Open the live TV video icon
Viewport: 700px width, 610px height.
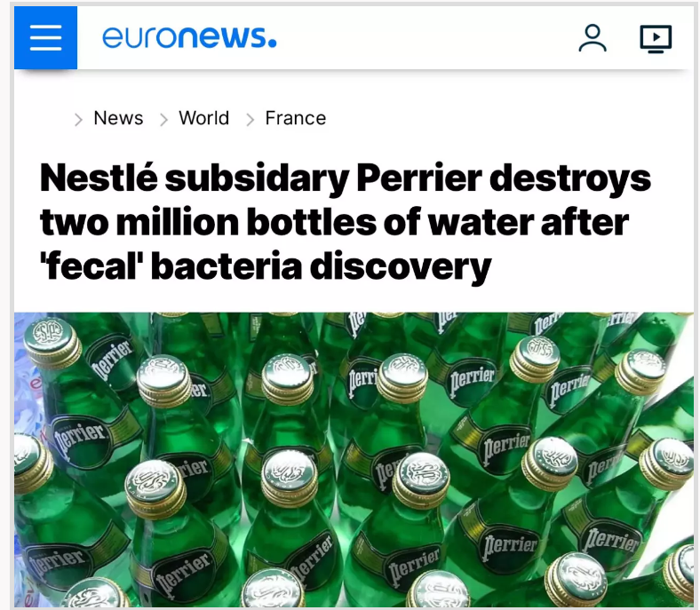pos(656,39)
